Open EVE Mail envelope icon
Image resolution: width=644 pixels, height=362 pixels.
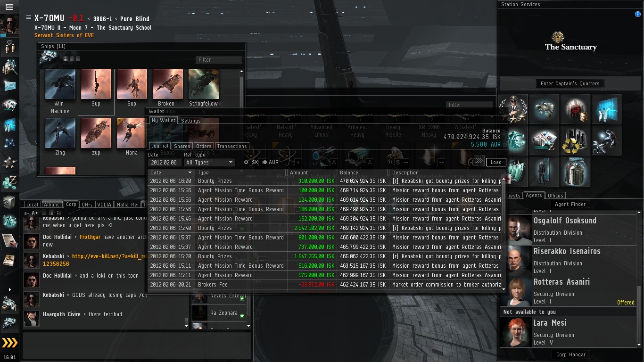pyautogui.click(x=9, y=86)
